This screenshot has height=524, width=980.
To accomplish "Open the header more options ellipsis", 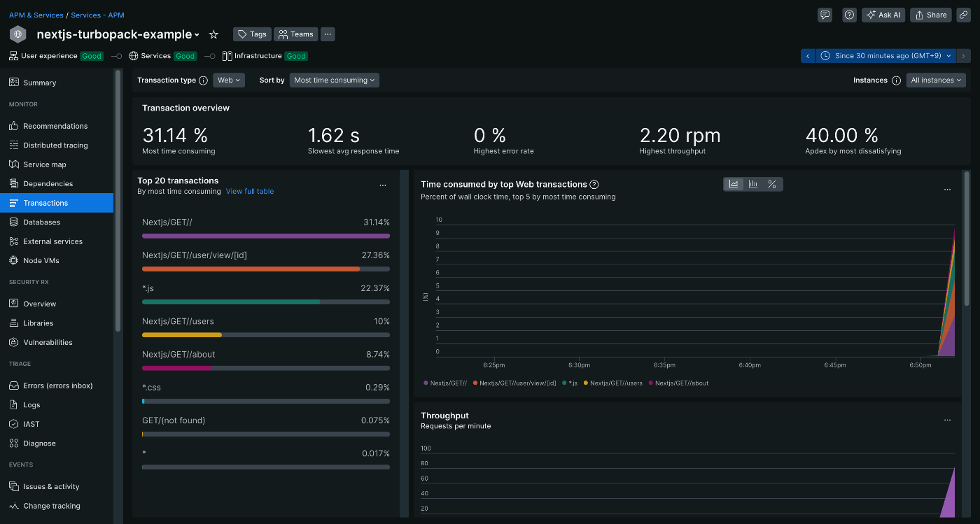I will point(328,34).
